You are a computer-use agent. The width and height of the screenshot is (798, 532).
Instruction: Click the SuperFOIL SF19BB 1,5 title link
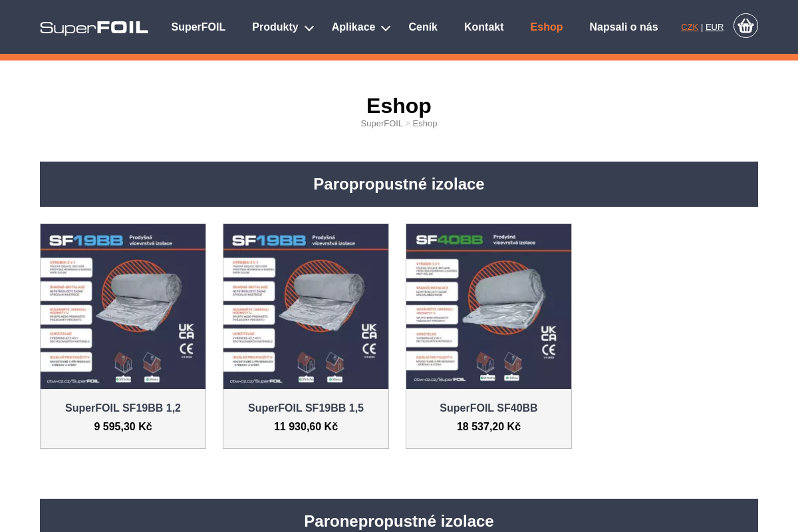coord(306,408)
